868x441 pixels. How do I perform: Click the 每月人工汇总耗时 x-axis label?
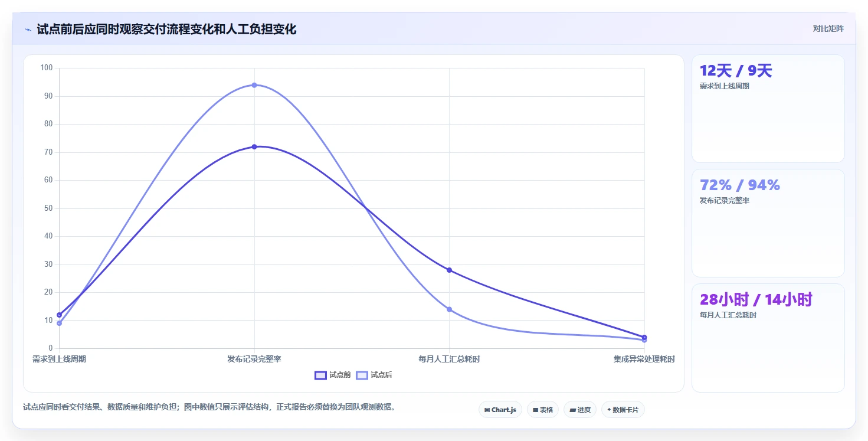tap(449, 359)
